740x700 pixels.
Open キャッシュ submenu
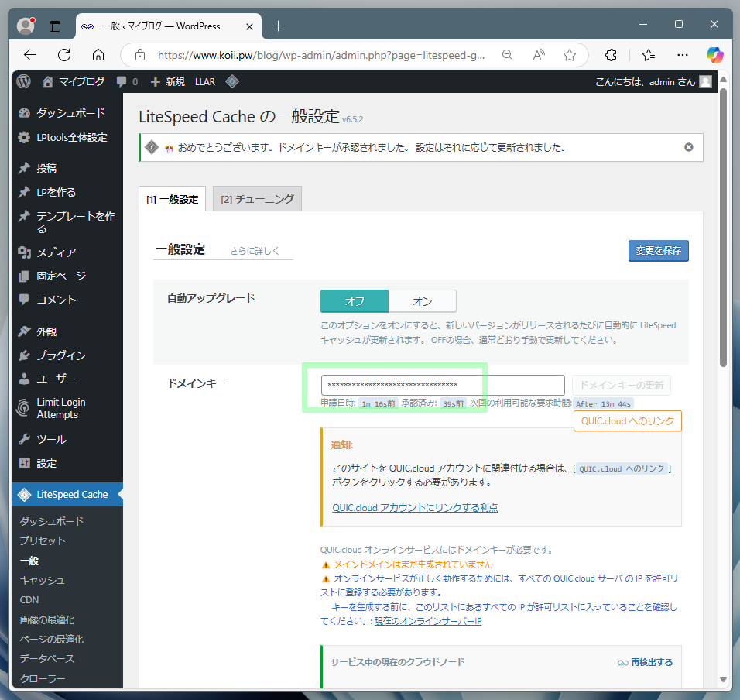click(x=42, y=580)
